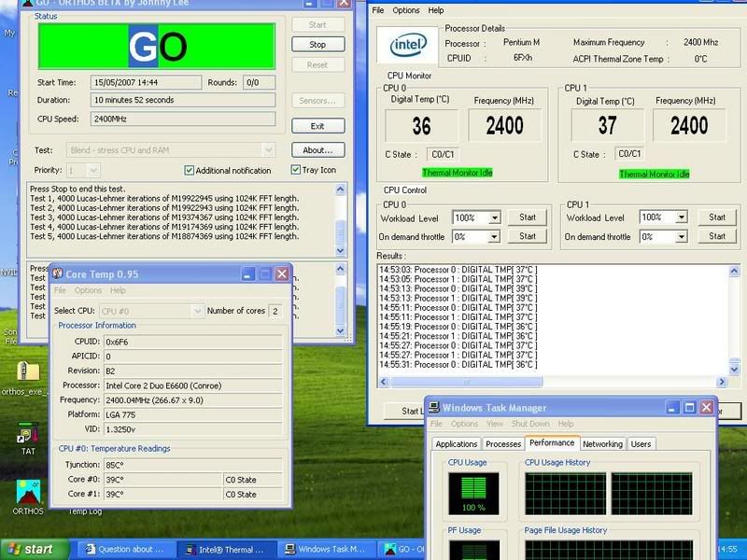747x560 pixels.
Task: Switch to Question about taskbar button
Action: pyautogui.click(x=126, y=550)
